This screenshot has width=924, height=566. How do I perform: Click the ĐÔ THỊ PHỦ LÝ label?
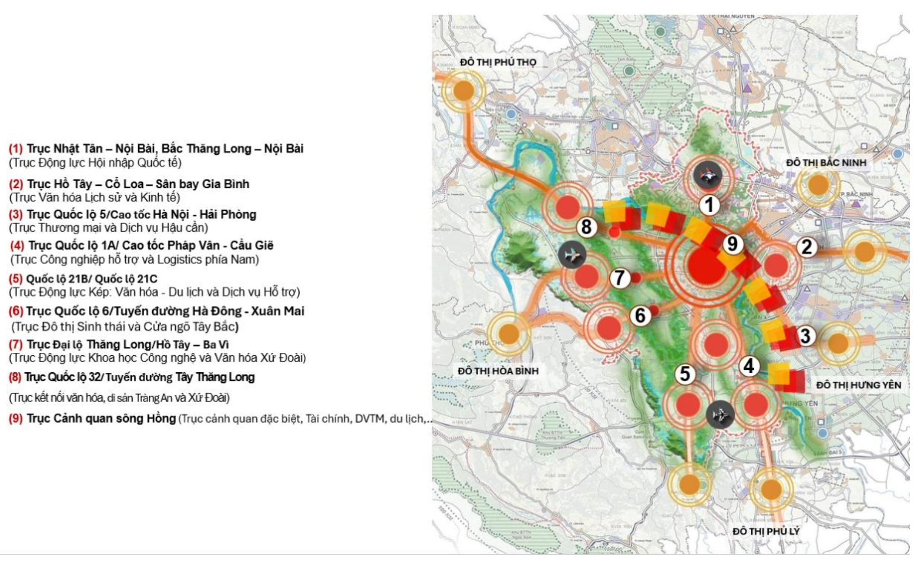766,531
